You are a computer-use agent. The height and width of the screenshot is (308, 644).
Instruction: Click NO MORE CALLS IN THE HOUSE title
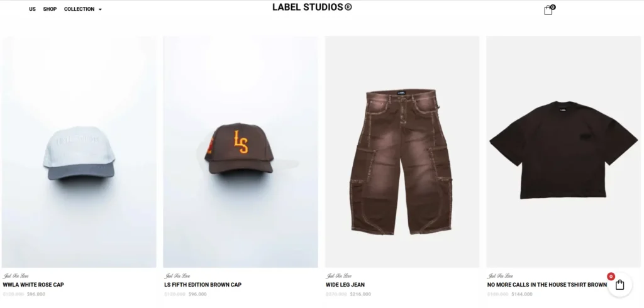click(547, 285)
